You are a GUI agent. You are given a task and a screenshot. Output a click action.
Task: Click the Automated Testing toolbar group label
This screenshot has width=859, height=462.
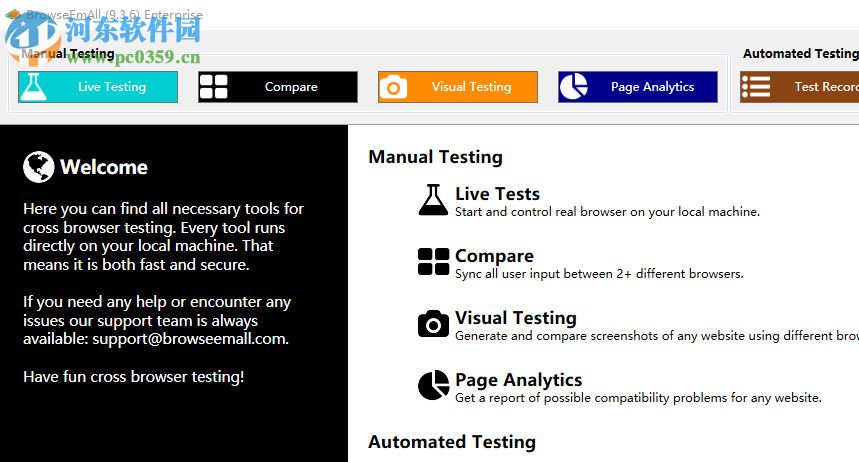[x=800, y=53]
